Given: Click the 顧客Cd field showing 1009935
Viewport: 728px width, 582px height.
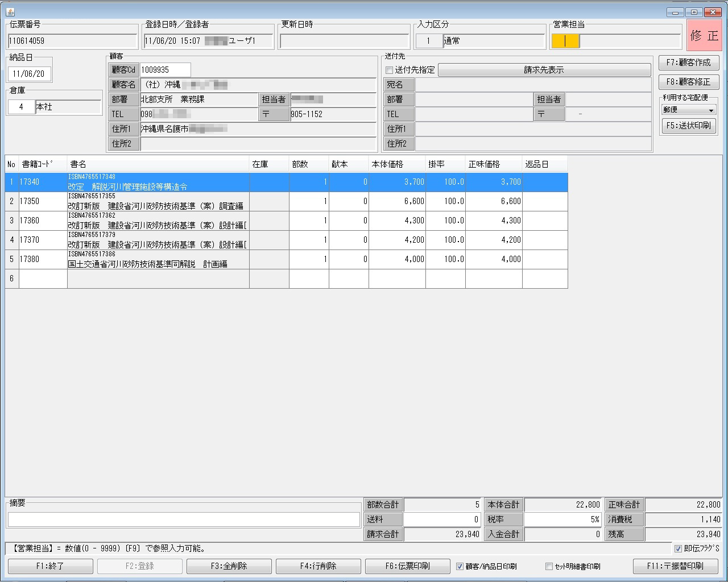Looking at the screenshot, I should point(165,70).
